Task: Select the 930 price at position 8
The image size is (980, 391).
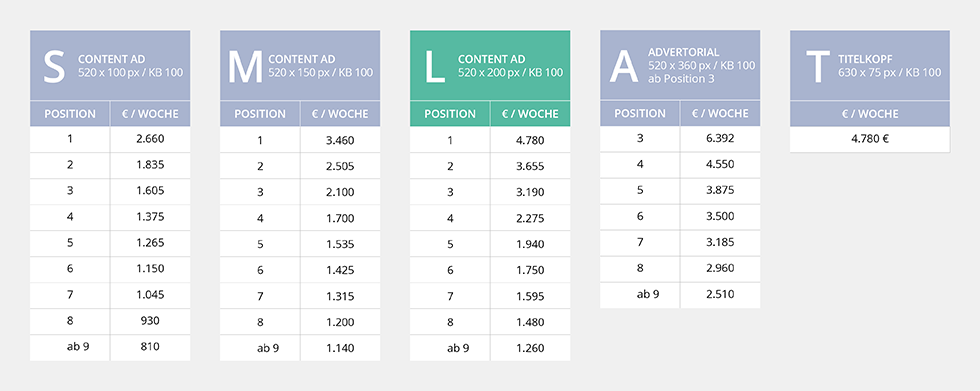Action: (150, 321)
